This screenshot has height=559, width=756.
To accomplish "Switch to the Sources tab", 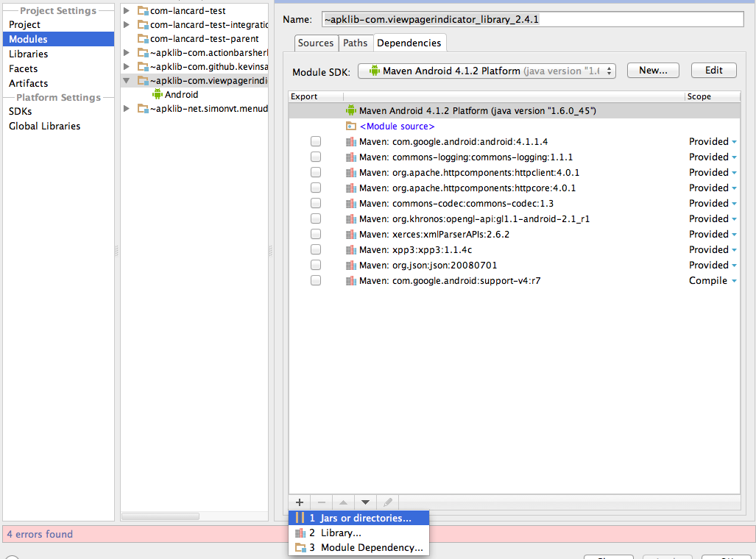I will point(316,43).
